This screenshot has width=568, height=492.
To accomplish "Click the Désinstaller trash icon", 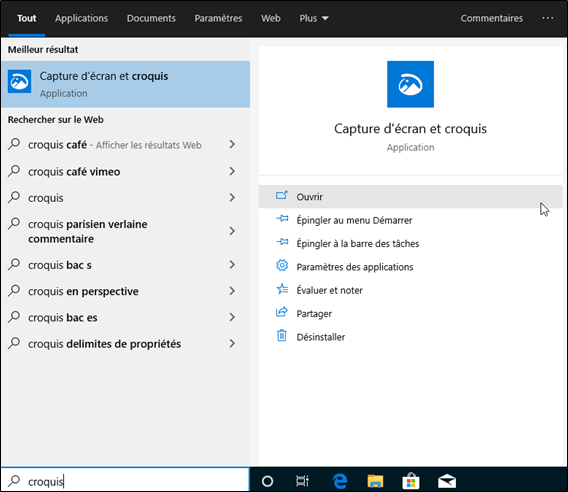I will pyautogui.click(x=281, y=335).
